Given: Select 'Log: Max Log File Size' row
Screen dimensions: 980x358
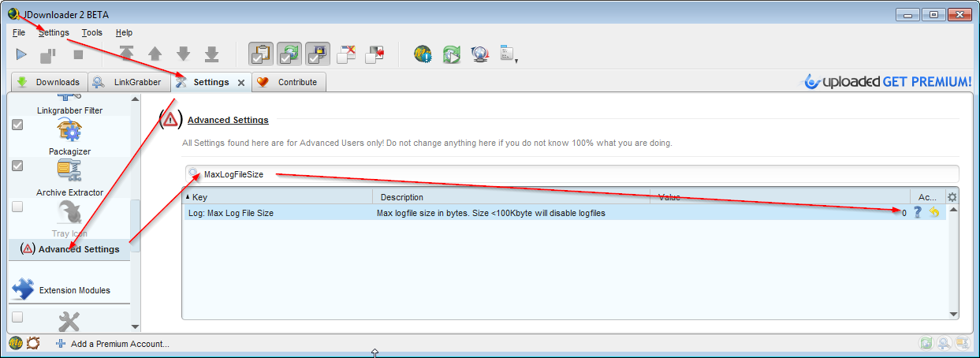Looking at the screenshot, I should 565,213.
